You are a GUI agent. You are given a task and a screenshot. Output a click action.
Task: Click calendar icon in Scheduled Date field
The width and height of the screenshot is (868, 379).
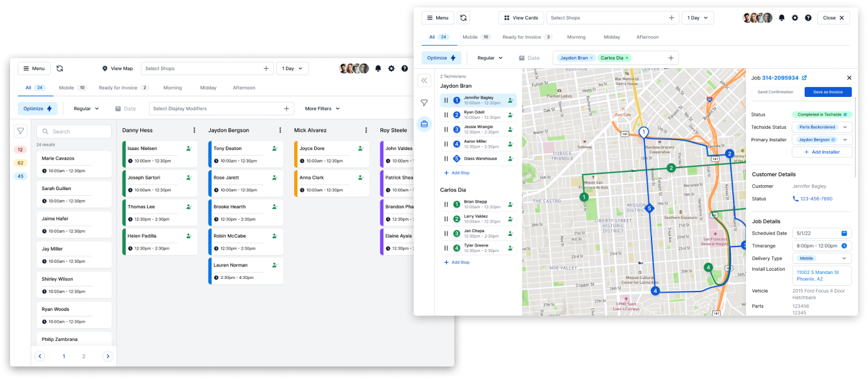[x=844, y=233]
